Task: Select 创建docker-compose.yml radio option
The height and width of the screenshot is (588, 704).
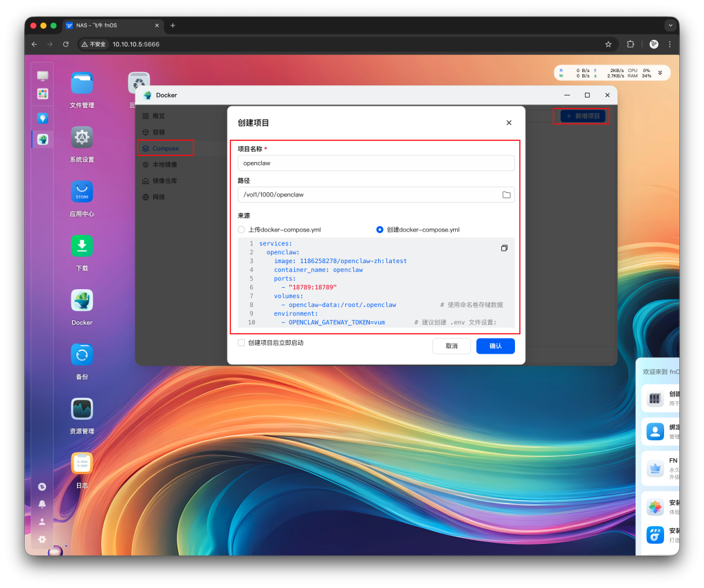Action: tap(379, 229)
